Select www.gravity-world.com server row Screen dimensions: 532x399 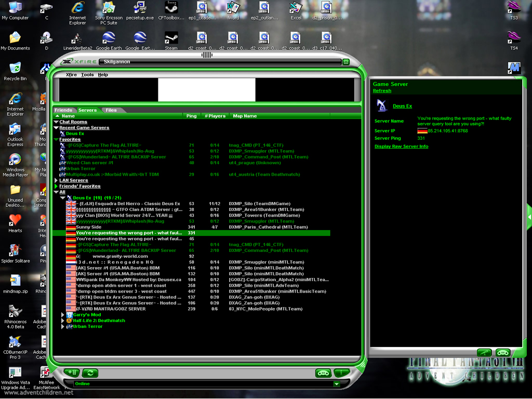coord(192,256)
